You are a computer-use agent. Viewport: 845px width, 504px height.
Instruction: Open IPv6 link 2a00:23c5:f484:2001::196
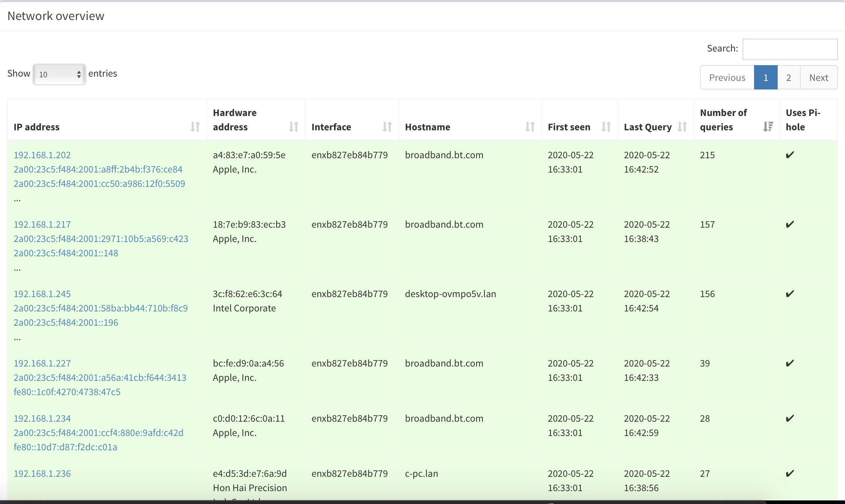[66, 323]
